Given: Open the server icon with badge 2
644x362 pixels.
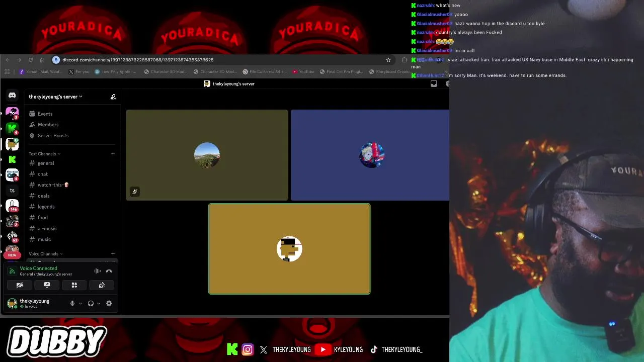Looking at the screenshot, I should pyautogui.click(x=12, y=221).
